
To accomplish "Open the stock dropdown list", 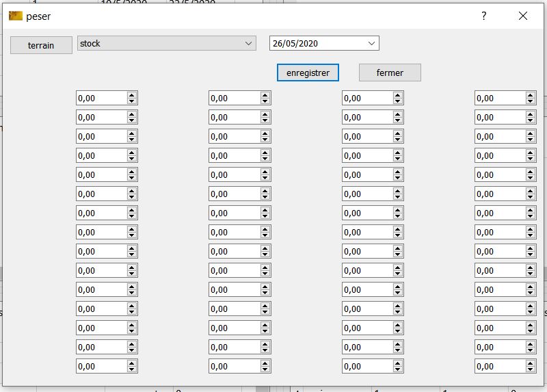I will [249, 43].
